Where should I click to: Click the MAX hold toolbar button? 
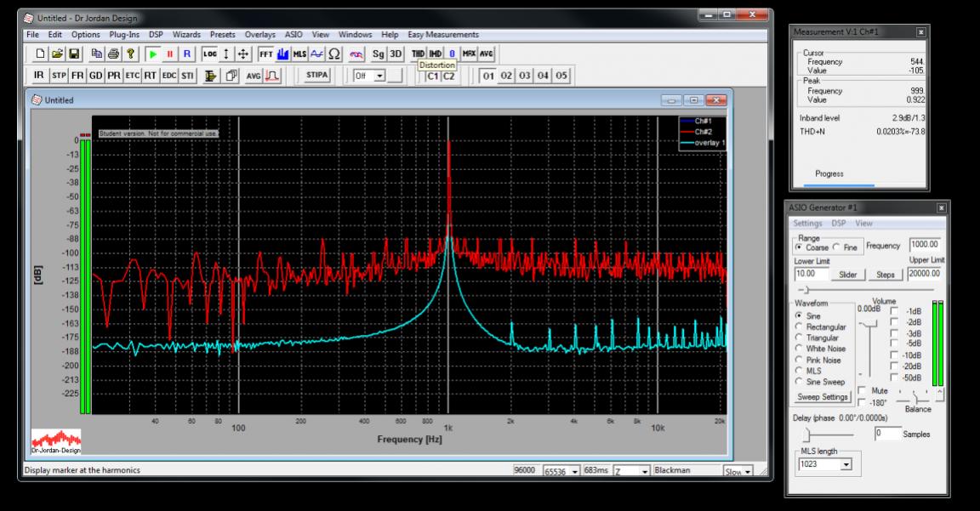point(469,54)
